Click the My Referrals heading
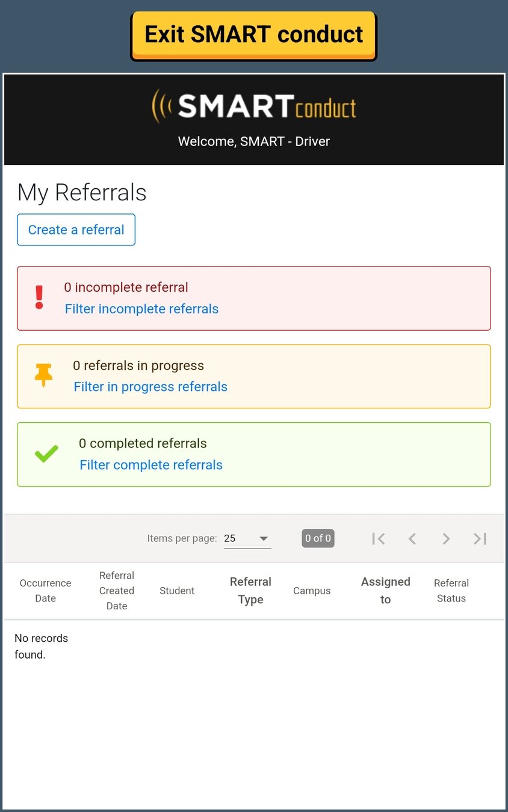The height and width of the screenshot is (812, 508). coord(82,192)
